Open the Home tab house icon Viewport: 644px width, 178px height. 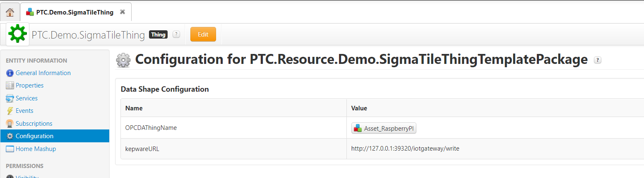tap(10, 12)
